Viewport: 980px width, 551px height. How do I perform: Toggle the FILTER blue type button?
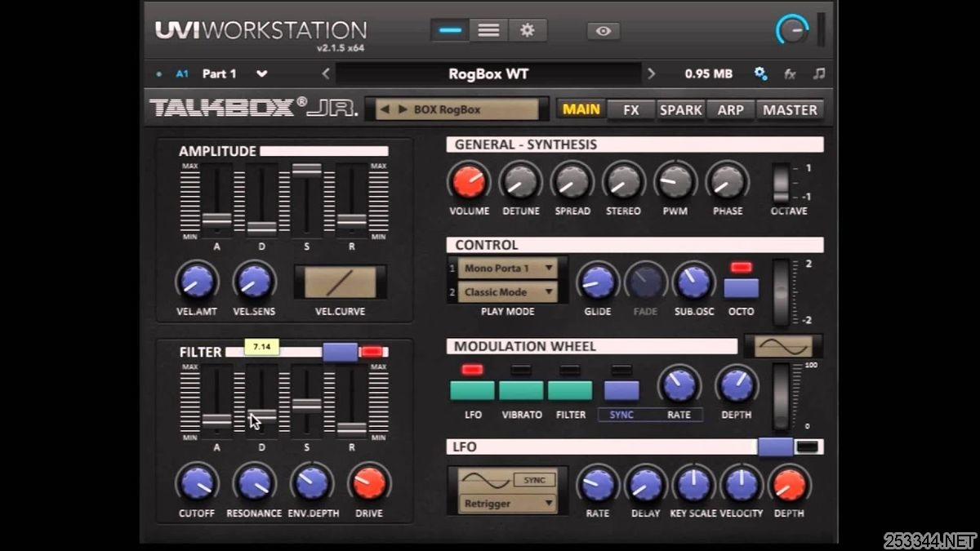(x=340, y=352)
